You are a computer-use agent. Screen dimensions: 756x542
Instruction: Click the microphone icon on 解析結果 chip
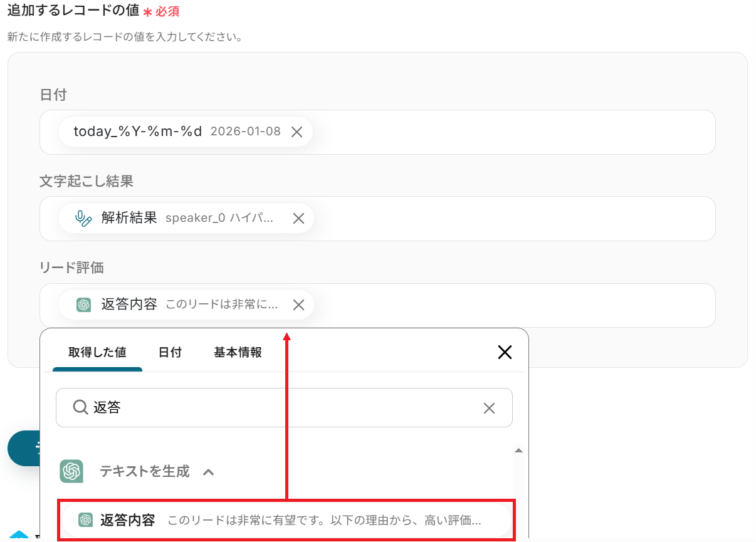click(x=83, y=218)
